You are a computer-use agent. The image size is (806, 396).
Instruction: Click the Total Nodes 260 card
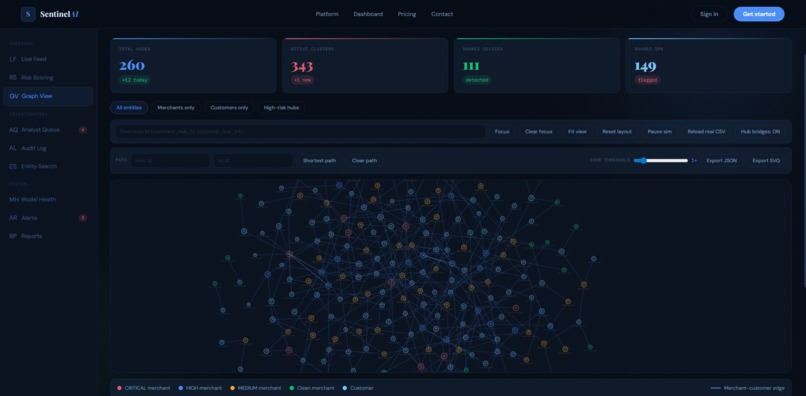tap(193, 65)
